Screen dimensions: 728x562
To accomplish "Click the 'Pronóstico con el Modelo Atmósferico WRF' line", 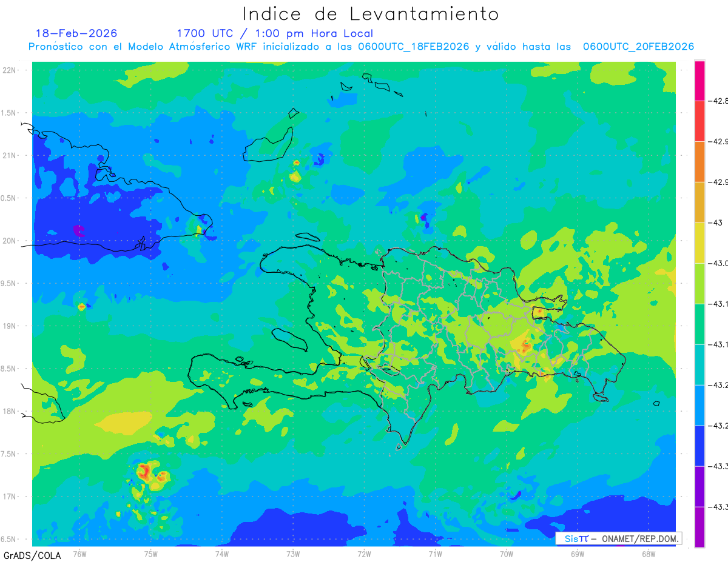I will (x=361, y=47).
